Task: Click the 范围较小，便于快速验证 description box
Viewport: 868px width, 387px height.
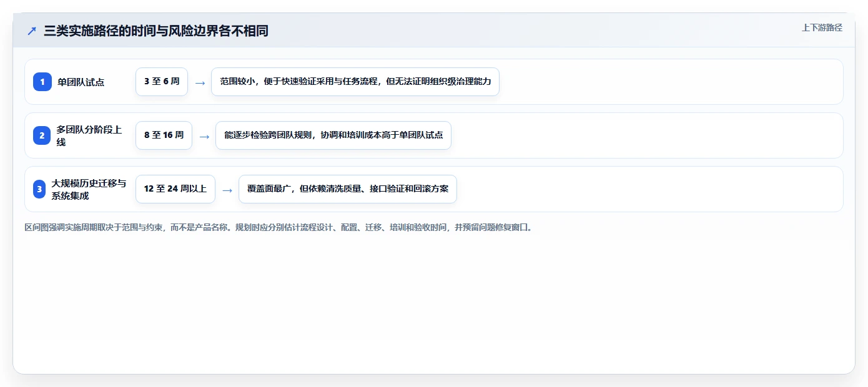Action: pyautogui.click(x=355, y=82)
